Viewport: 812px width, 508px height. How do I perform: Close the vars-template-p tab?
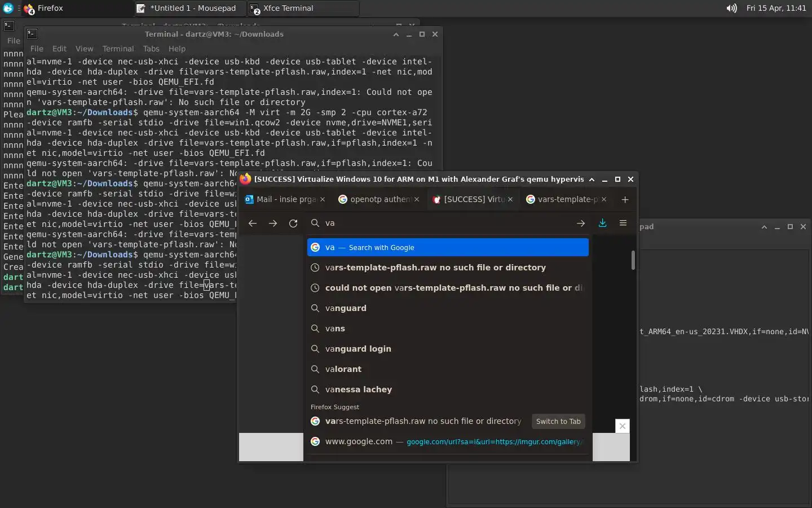[x=604, y=199]
